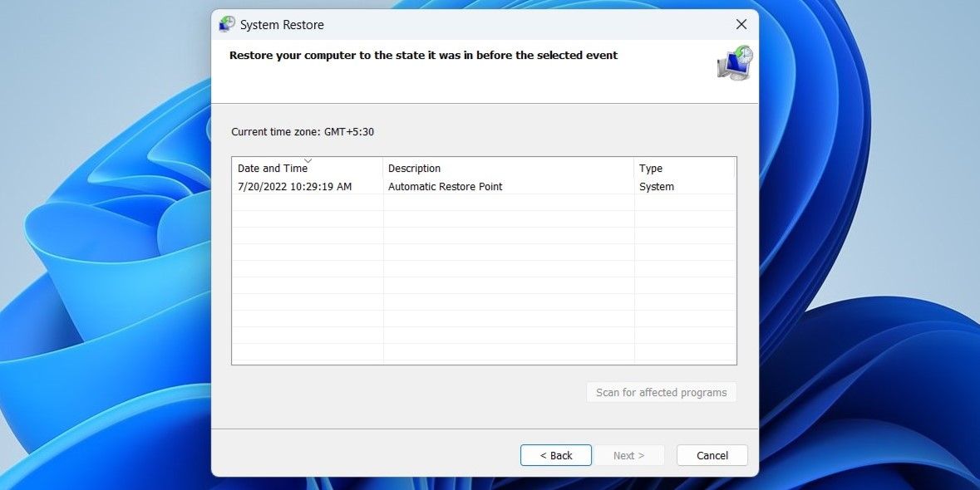Viewport: 980px width, 490px height.
Task: Click the Description column header
Action: [x=508, y=168]
